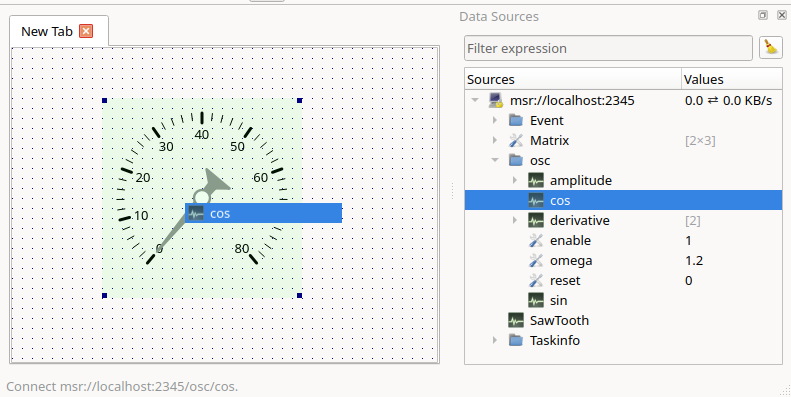
Task: Click the SawTooth signal icon
Action: 516,320
